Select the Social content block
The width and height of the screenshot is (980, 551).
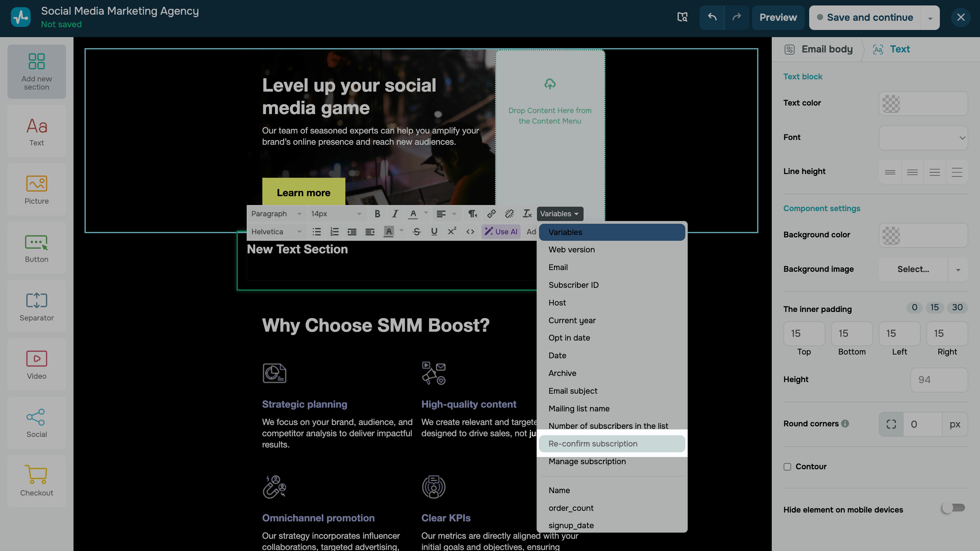coord(36,423)
